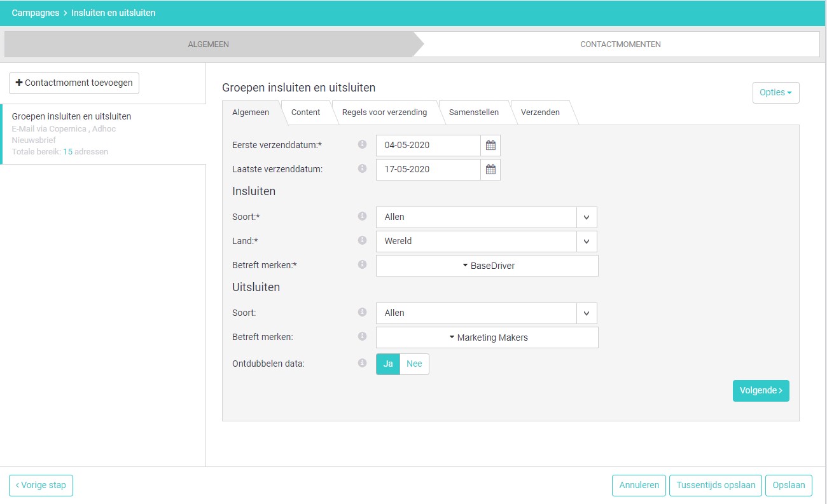Go back with Vorige stap

tap(41, 485)
